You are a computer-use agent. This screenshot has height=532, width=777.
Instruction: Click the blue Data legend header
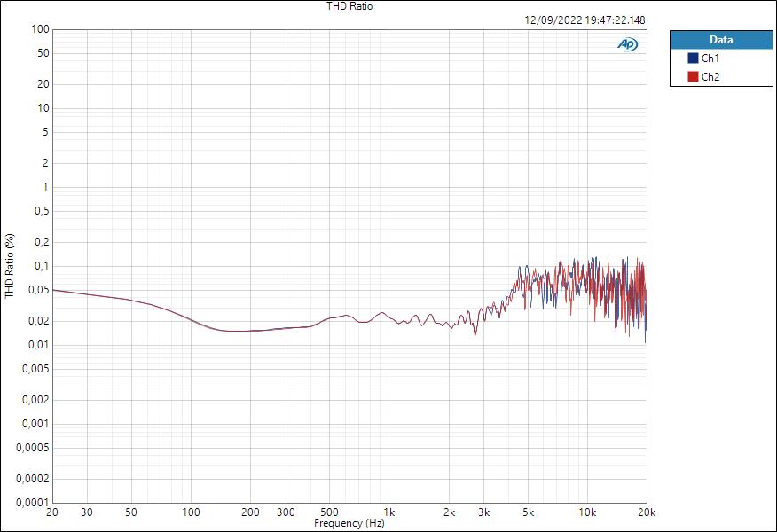point(720,40)
